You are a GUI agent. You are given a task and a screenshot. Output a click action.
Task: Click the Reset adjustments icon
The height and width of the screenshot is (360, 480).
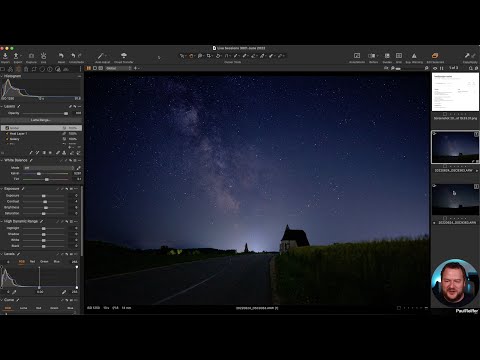[x=61, y=56]
